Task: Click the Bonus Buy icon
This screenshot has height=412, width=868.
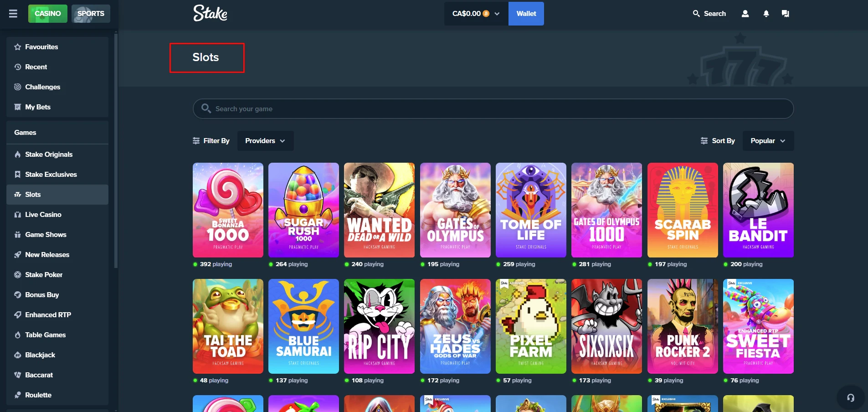Action: 18,295
